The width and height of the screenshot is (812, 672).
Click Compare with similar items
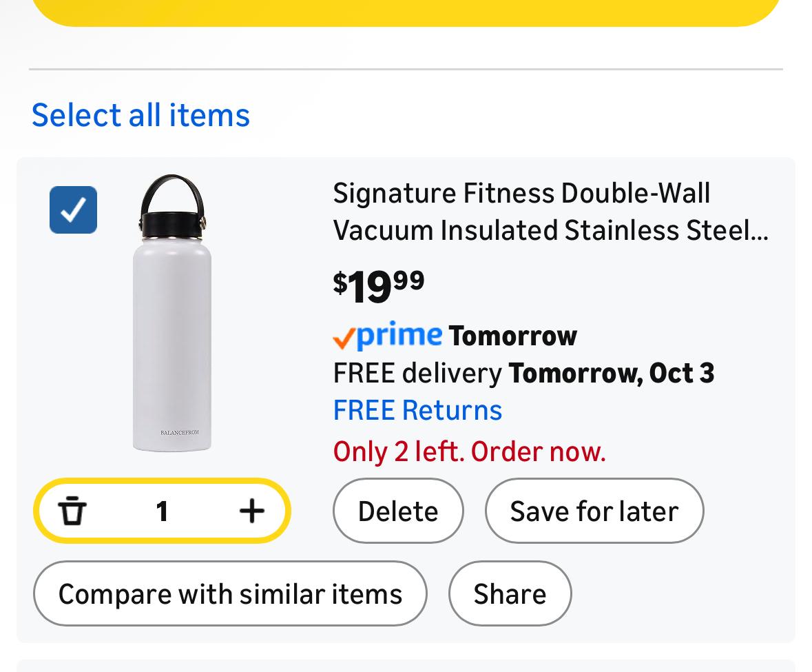230,593
